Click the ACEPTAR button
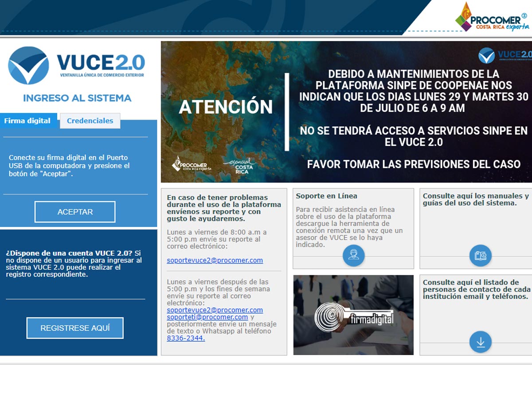 point(75,212)
